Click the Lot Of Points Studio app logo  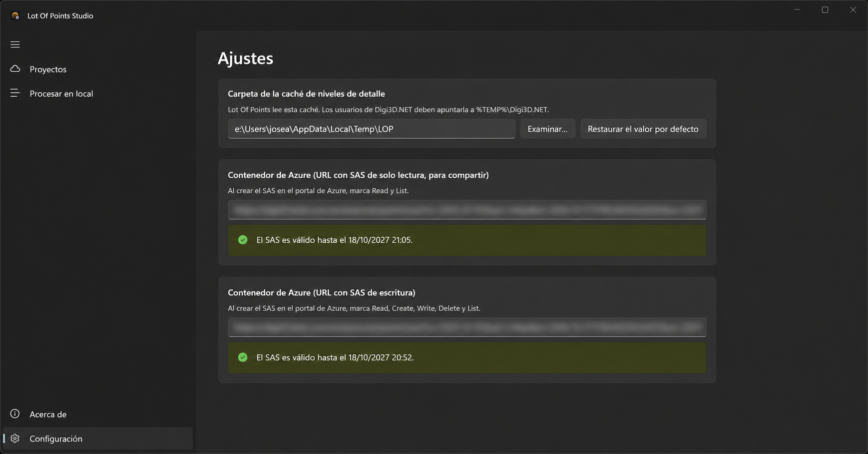point(16,16)
